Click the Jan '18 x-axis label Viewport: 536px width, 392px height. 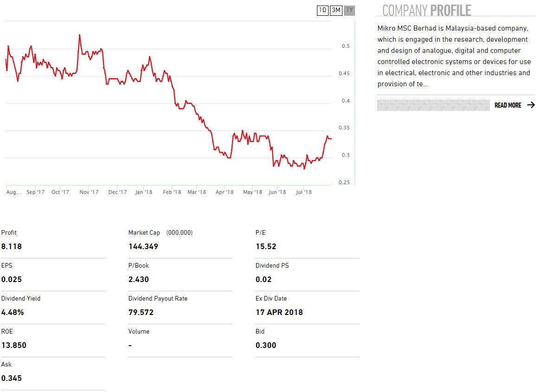[x=143, y=192]
